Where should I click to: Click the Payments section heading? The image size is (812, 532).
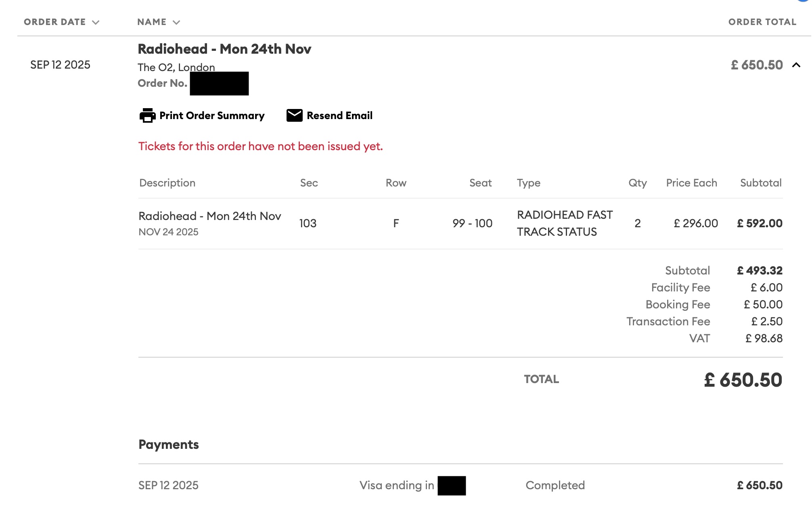168,444
